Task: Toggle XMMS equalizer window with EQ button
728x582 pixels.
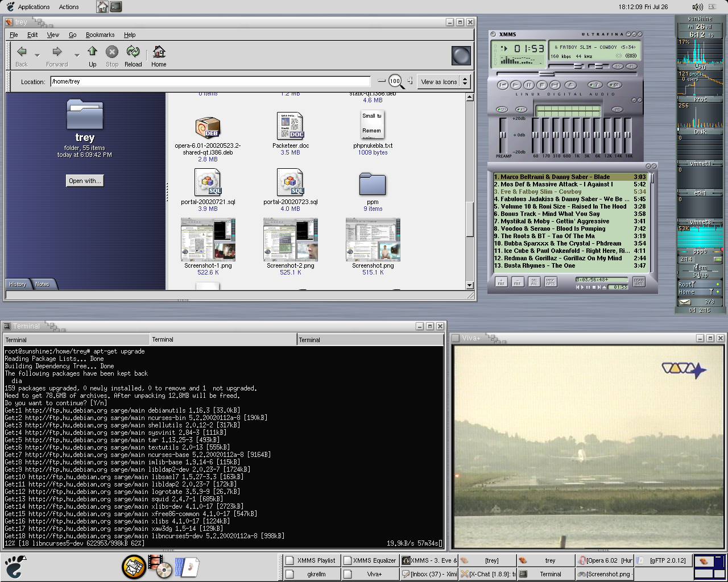Action: pos(618,66)
